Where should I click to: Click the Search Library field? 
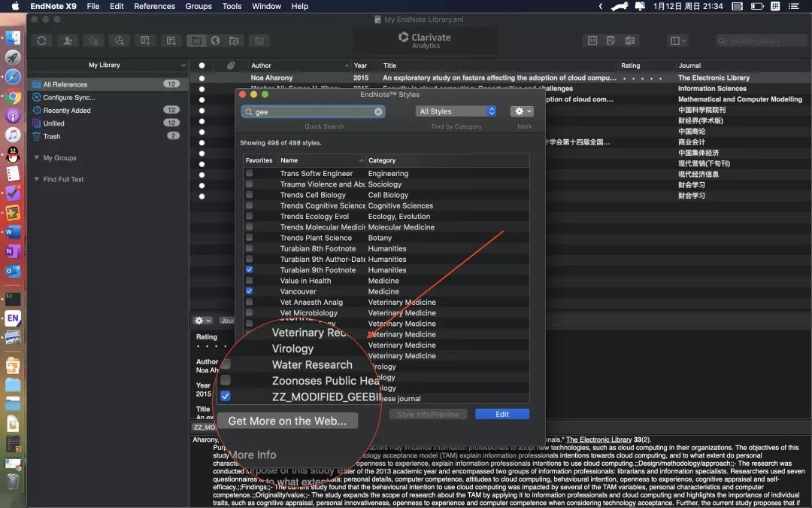point(760,41)
